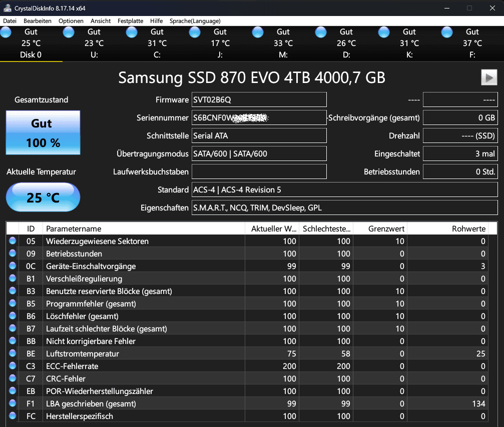Click the ID column header
Screen dimensions: 504x427
pyautogui.click(x=31, y=228)
